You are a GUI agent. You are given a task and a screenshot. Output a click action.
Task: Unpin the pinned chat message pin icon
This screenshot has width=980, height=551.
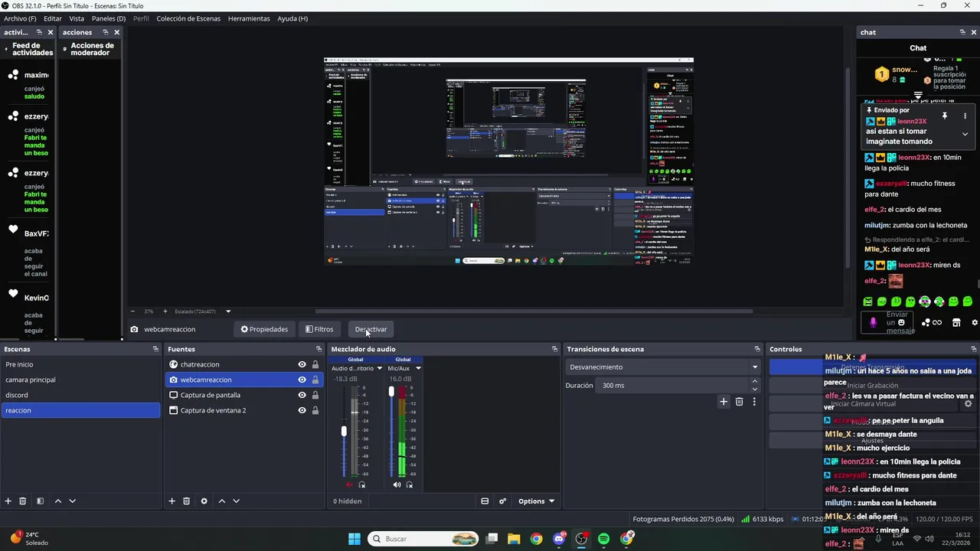(x=945, y=116)
